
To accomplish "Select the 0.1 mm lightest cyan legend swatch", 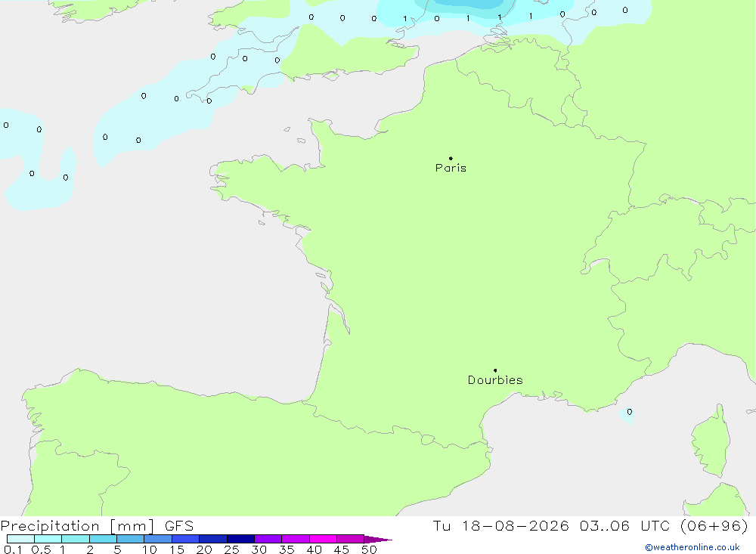I will coord(20,539).
